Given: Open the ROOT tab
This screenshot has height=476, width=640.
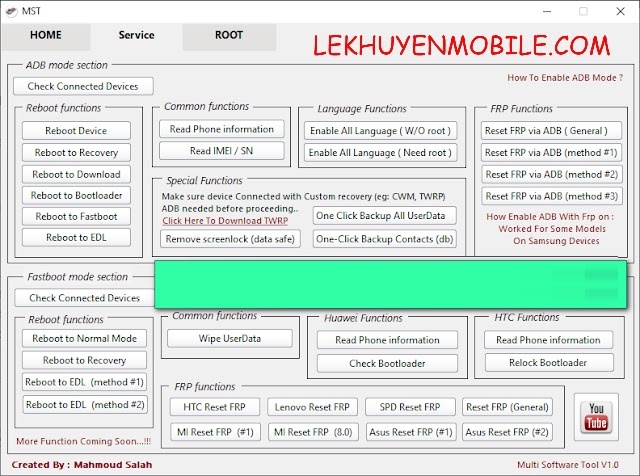Looking at the screenshot, I should pyautogui.click(x=229, y=35).
